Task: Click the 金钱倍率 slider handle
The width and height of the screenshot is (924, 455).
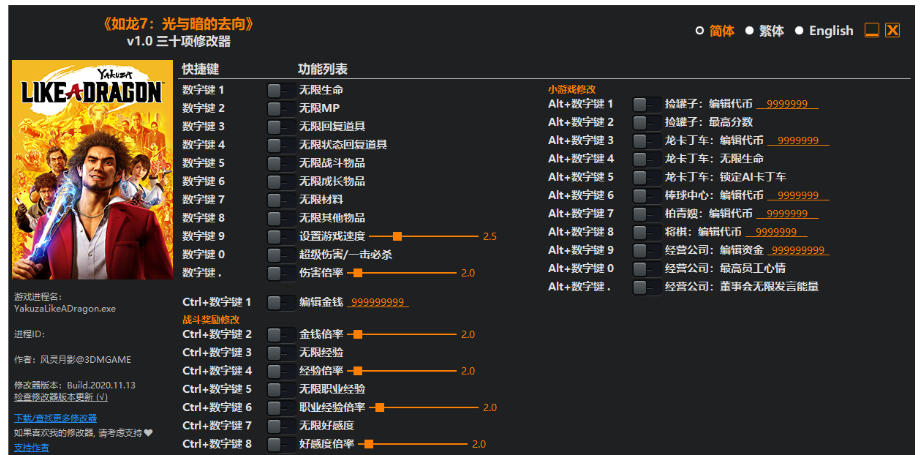Action: 358,334
